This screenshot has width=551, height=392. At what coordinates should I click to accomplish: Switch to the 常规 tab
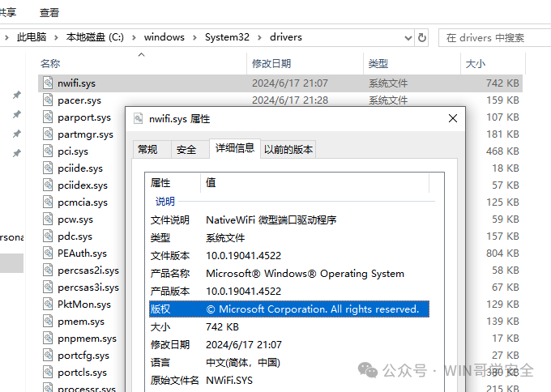pyautogui.click(x=152, y=150)
